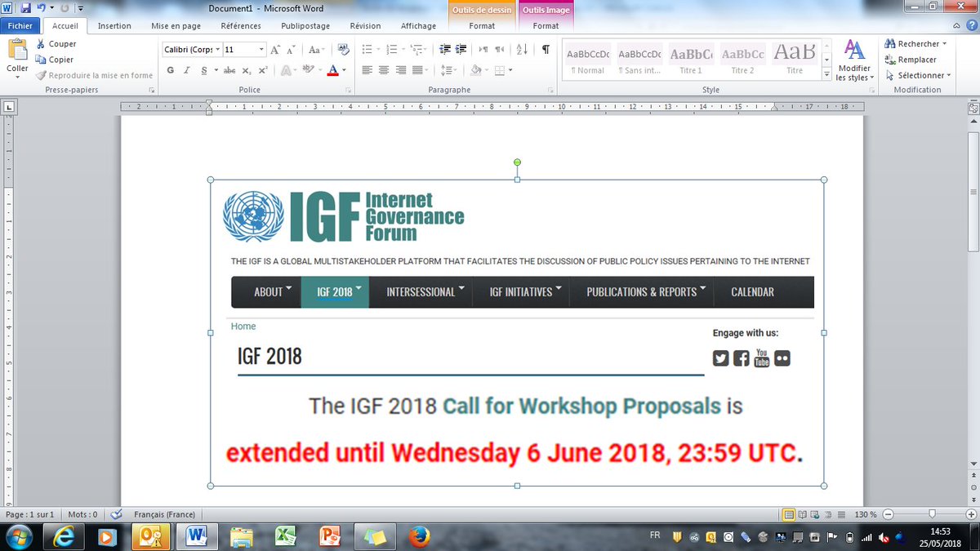The image size is (980, 551).
Task: Toggle italic formatting (I)
Action: point(189,70)
